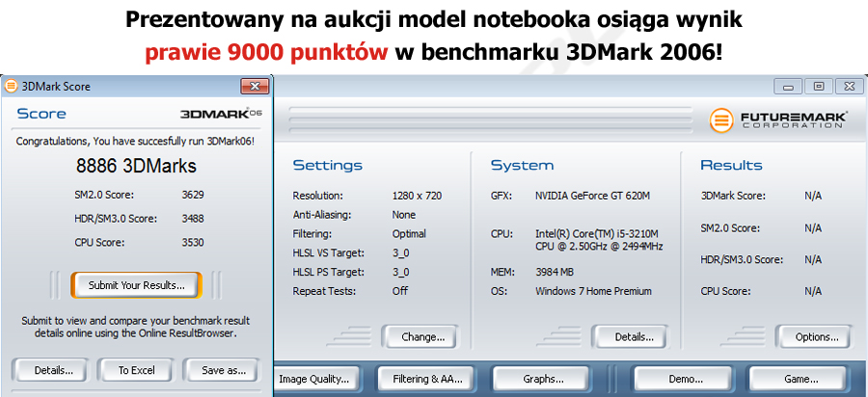Close the 3DMark Score window

pos(255,87)
